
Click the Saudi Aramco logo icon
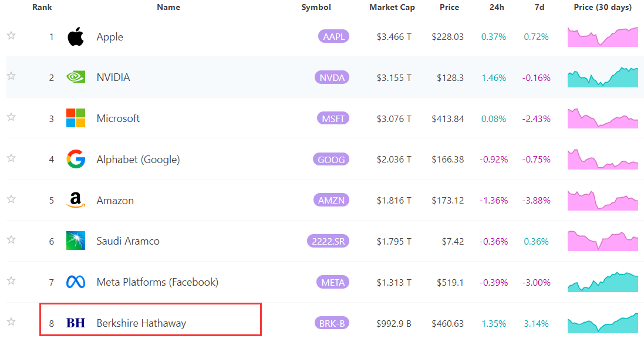76,241
